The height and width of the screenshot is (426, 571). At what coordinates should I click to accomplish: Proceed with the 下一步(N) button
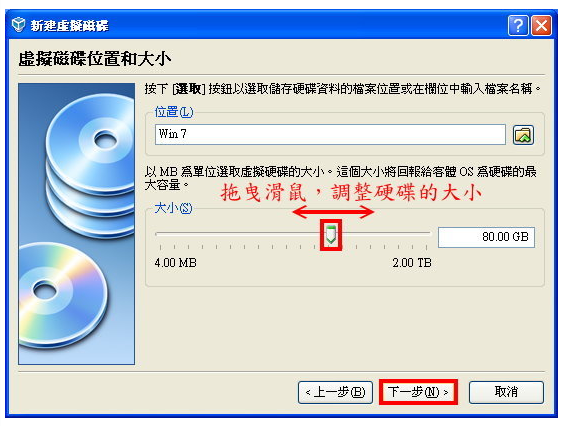(x=418, y=392)
